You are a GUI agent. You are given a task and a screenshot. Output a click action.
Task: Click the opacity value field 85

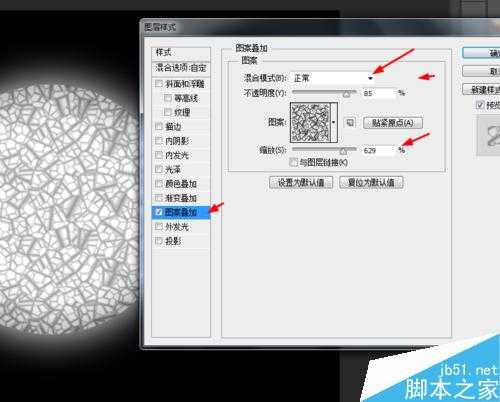379,93
